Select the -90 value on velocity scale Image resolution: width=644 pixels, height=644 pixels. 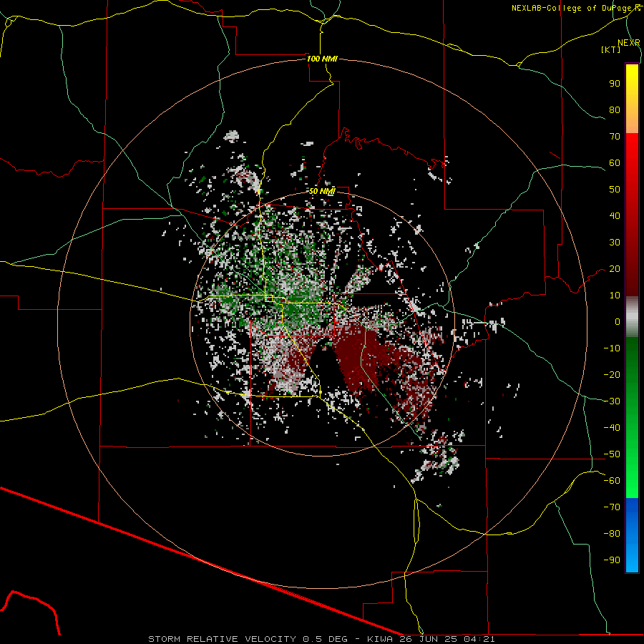(612, 560)
